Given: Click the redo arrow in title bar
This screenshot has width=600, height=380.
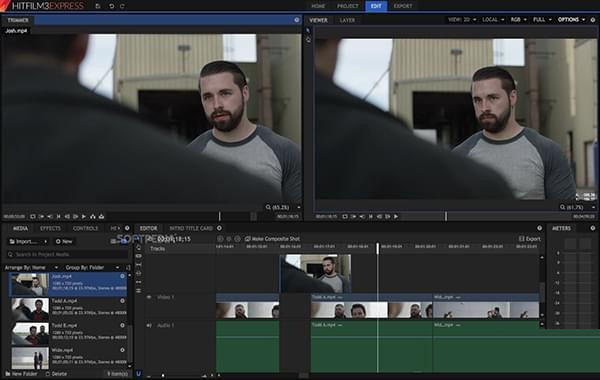Looking at the screenshot, I should 122,6.
